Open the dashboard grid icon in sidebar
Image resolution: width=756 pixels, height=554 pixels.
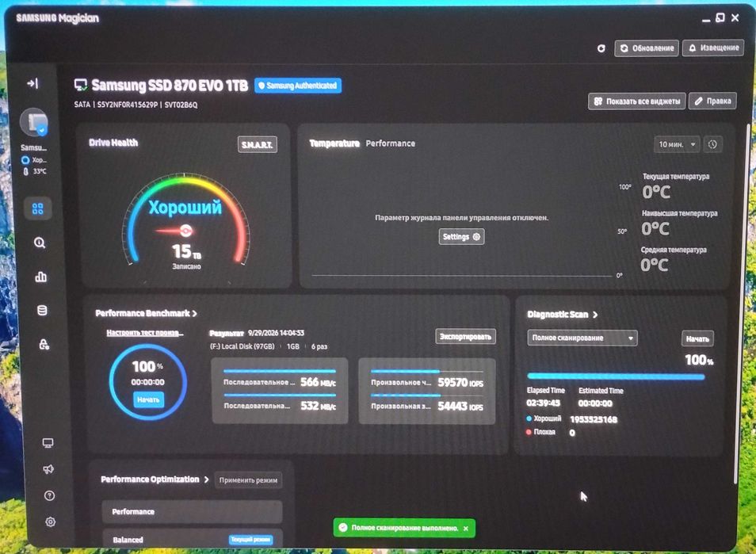click(x=37, y=208)
